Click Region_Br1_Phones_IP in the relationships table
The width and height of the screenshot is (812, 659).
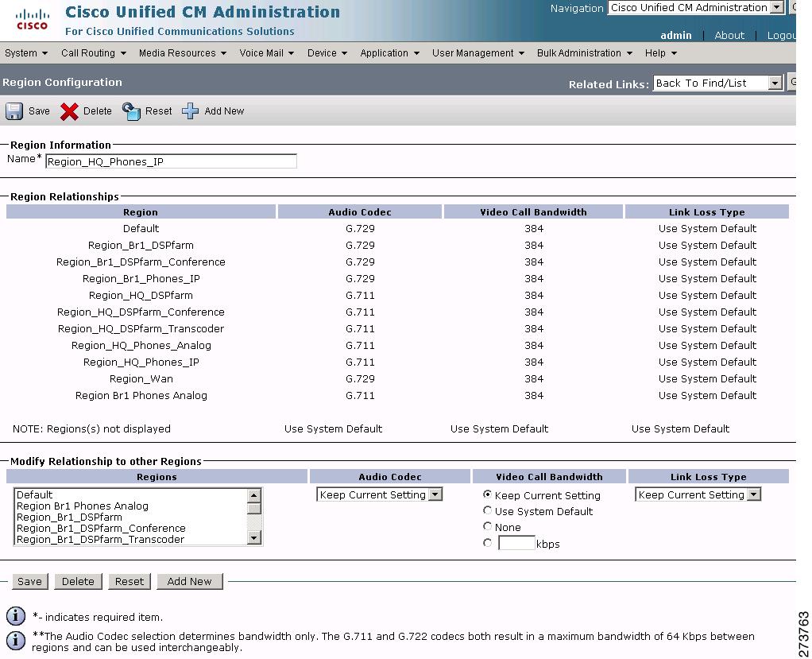click(141, 278)
